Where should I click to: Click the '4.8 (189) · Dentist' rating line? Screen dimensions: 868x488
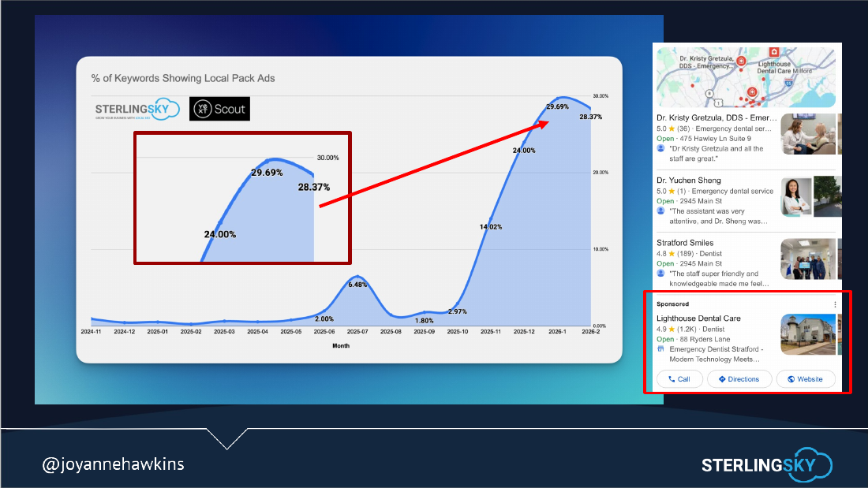click(689, 253)
